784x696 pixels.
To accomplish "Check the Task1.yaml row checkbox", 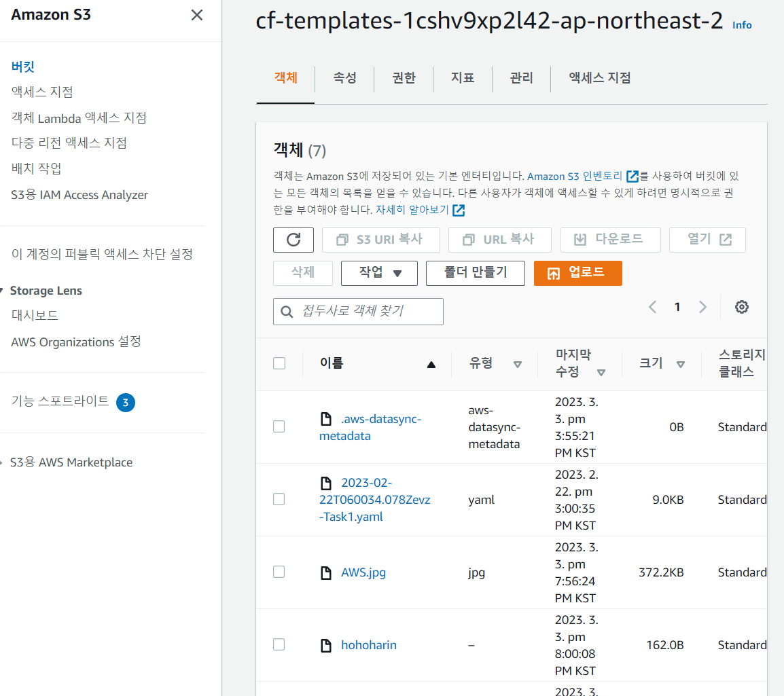I will (279, 499).
